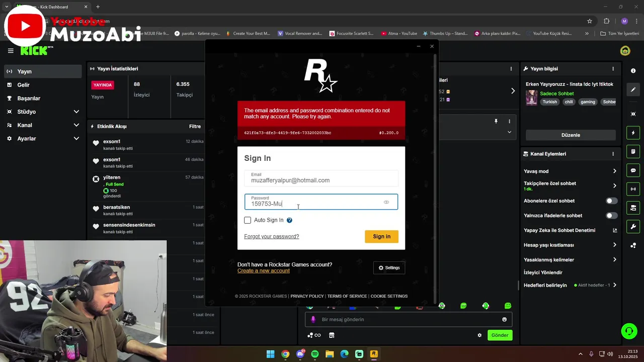Open Rockstar launcher Settings button
644x362 pixels.
click(389, 267)
